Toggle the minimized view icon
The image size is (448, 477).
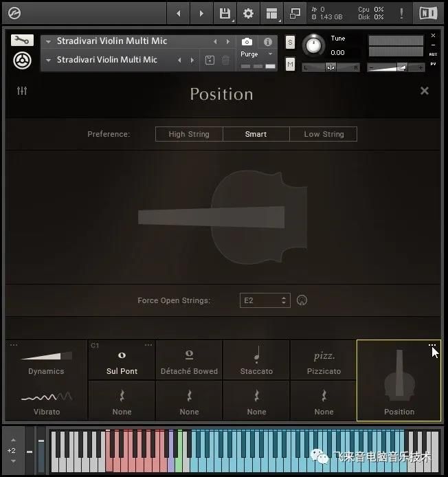(295, 13)
